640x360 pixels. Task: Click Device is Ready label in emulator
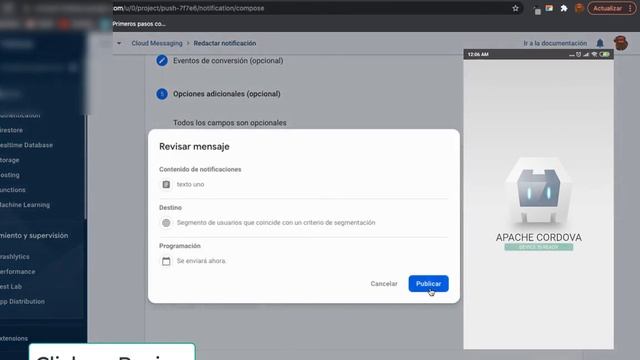tap(538, 247)
